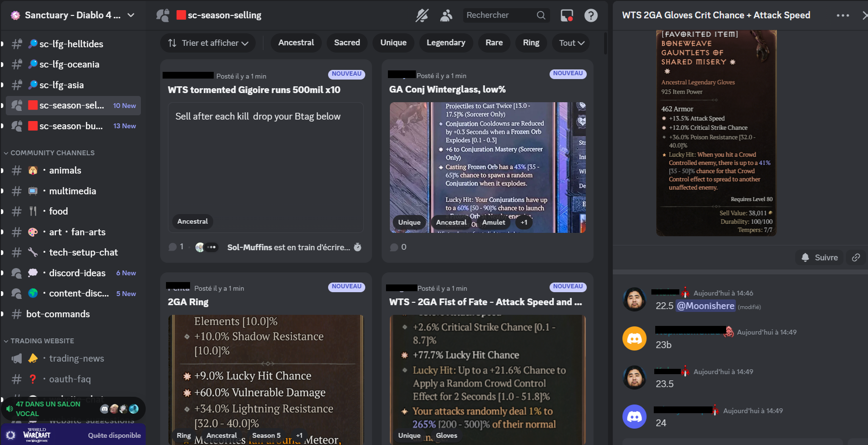Open avatar of user who bid 23b
Image resolution: width=868 pixels, height=445 pixels.
[634, 338]
